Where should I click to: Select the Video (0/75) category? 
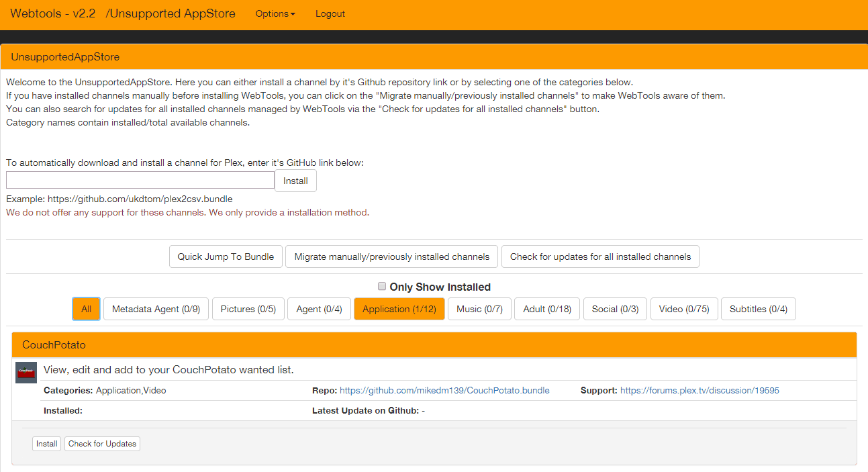(684, 309)
